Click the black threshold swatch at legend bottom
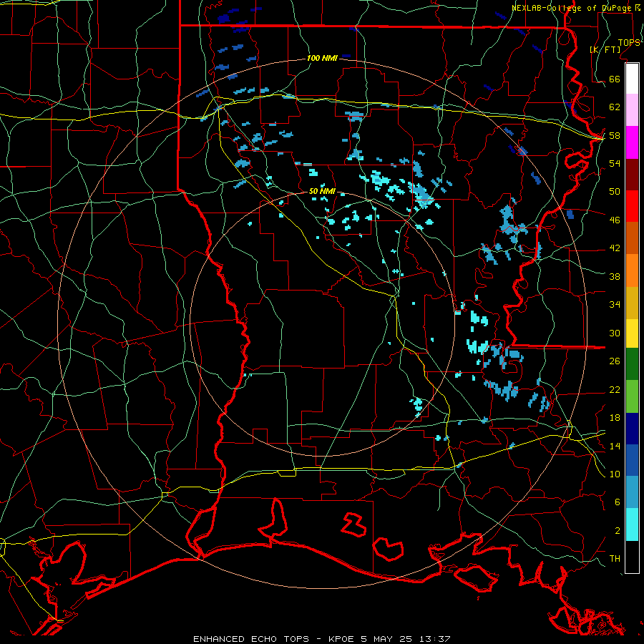This screenshot has height=644, width=644. pos(632,557)
